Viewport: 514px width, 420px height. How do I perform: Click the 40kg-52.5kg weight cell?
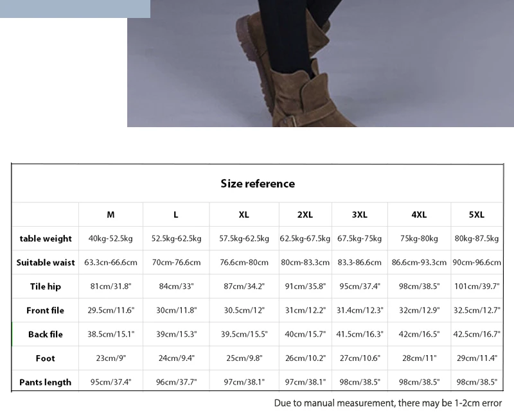click(111, 238)
